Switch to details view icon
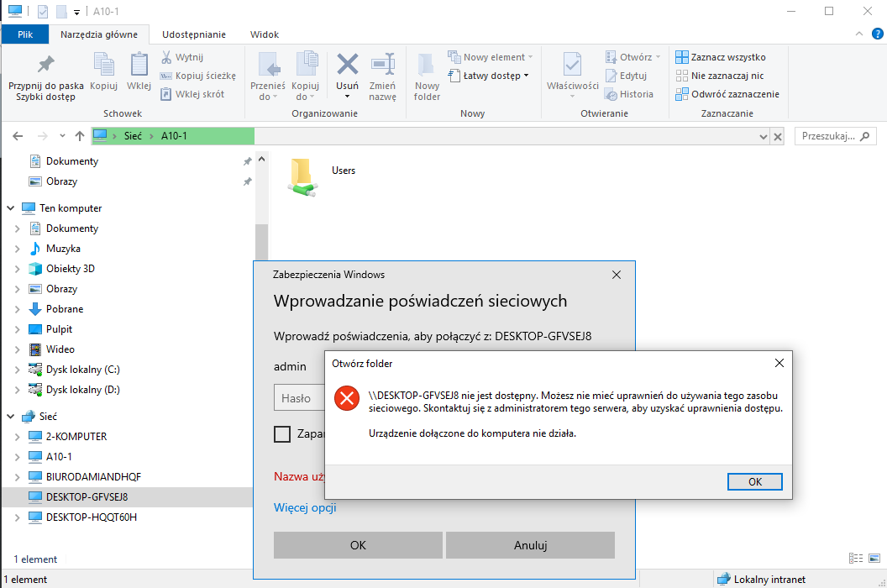This screenshot has height=588, width=887. pyautogui.click(x=856, y=559)
